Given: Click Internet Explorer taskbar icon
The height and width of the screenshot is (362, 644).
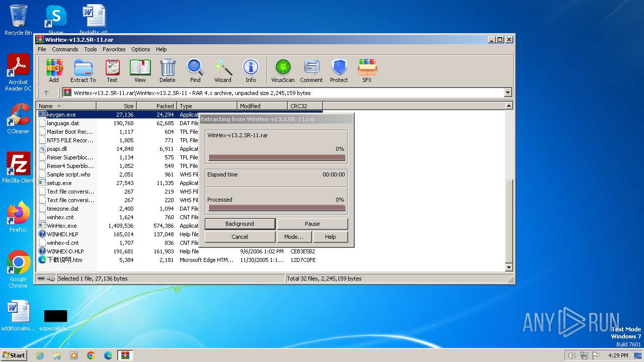Looking at the screenshot, I should tap(40, 355).
